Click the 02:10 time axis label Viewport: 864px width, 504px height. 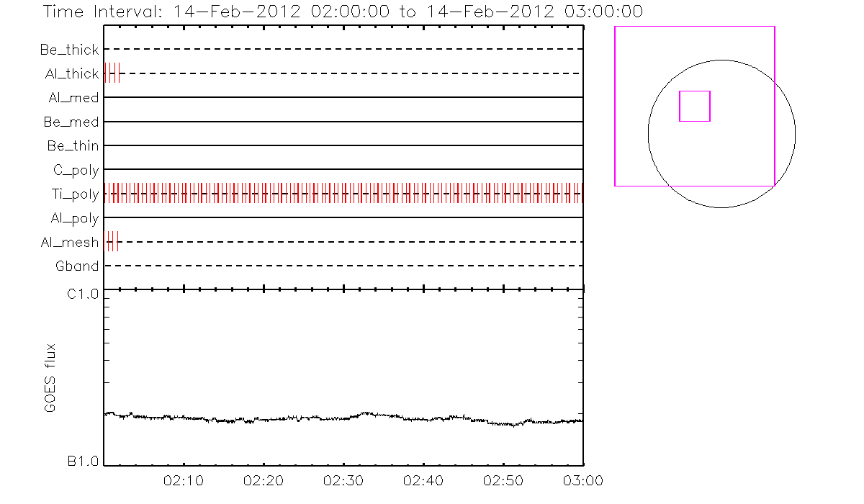(184, 480)
